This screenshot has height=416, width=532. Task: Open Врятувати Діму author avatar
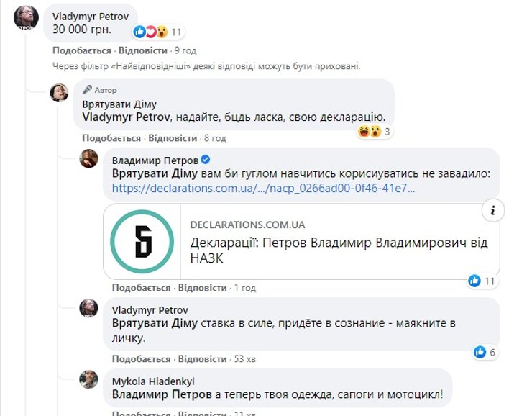click(59, 92)
